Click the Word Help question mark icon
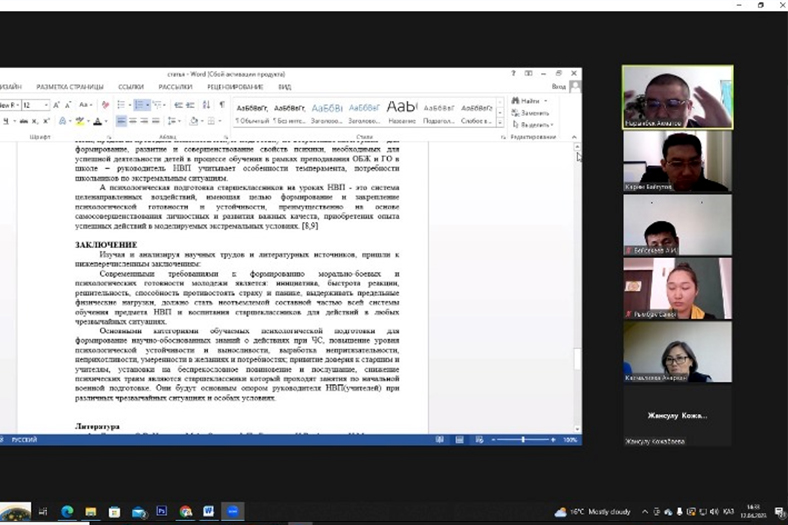The width and height of the screenshot is (788, 525). 514,74
